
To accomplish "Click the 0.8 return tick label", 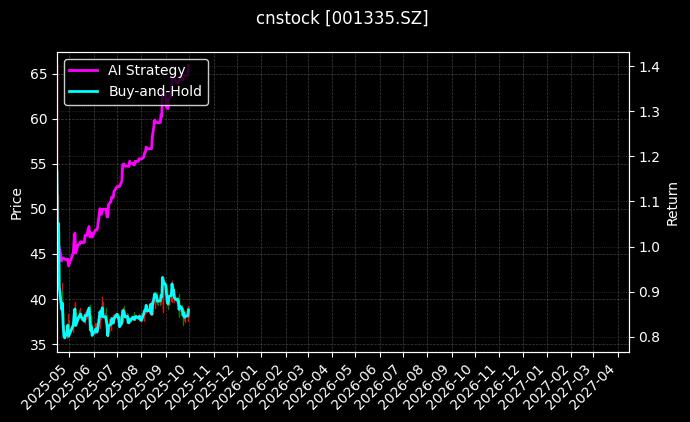I will point(649,337).
